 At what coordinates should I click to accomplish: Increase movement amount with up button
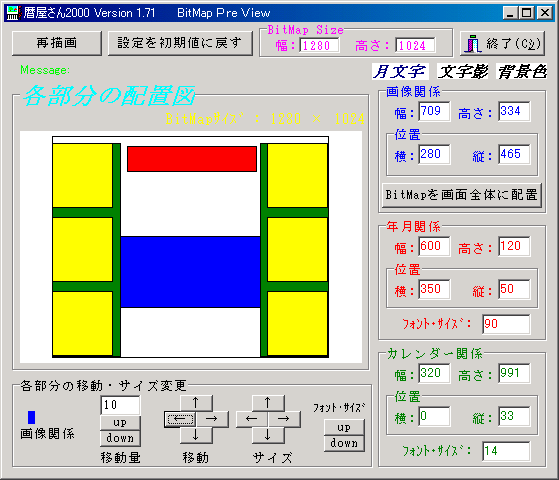click(120, 423)
